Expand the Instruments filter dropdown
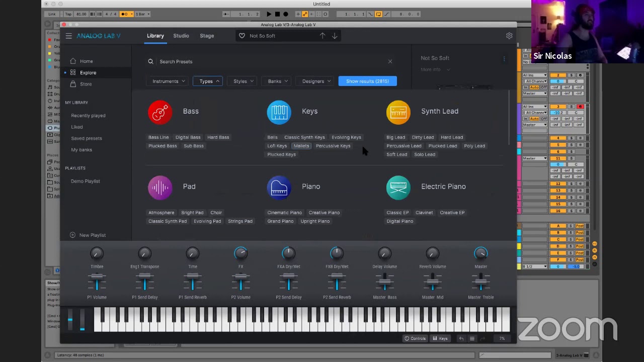The image size is (644, 362). (169, 81)
